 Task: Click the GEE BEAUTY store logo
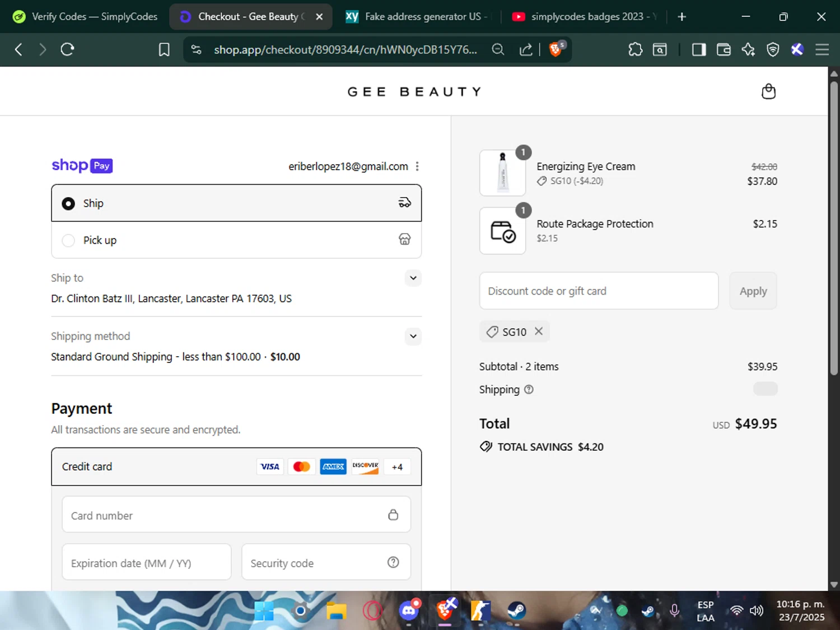(x=414, y=91)
